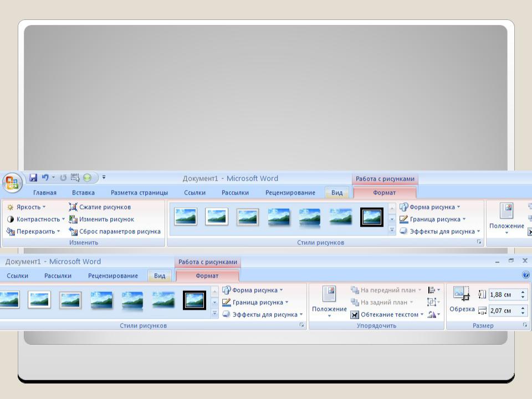Select Формат tab in ribbon with Office button

[x=385, y=193]
